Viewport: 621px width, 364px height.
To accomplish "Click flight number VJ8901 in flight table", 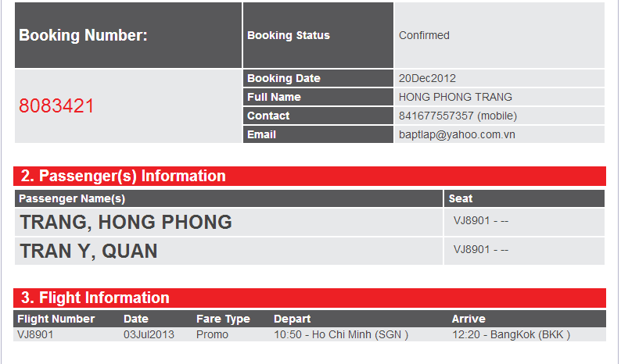I will tap(35, 335).
